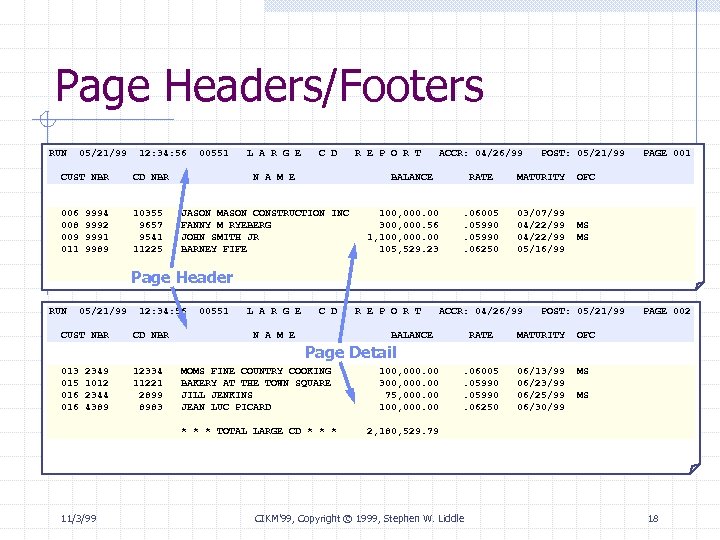The height and width of the screenshot is (540, 720).
Task: Click customer number 013 2349
Action: click(85, 371)
